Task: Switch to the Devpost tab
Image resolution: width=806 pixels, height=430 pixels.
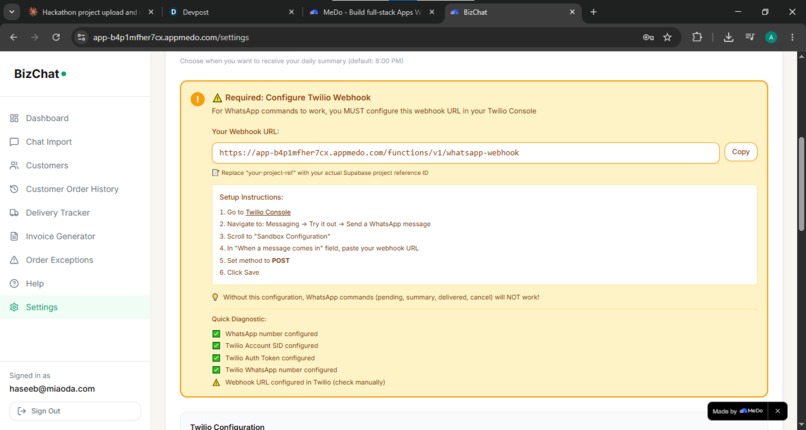Action: pos(231,12)
